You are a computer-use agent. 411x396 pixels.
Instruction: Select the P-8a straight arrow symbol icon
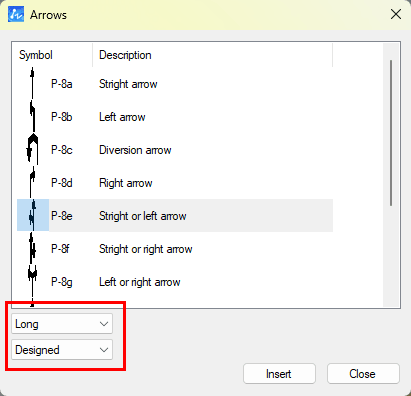pyautogui.click(x=32, y=84)
